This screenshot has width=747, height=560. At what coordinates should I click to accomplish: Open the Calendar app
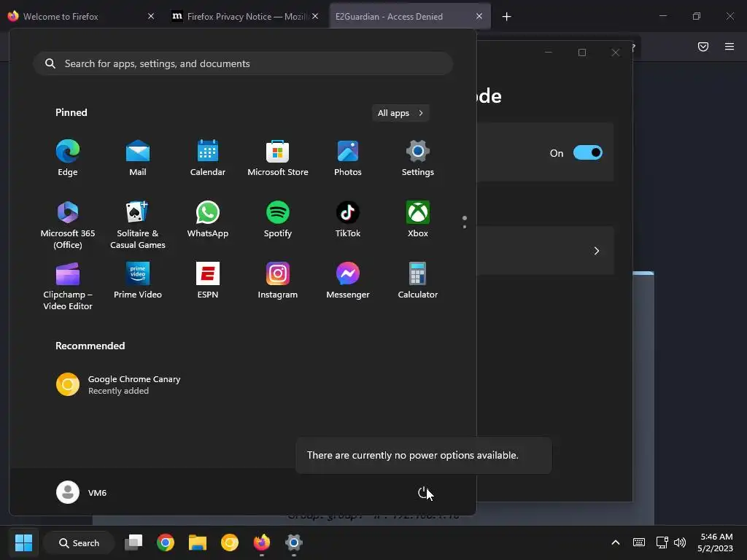208,158
